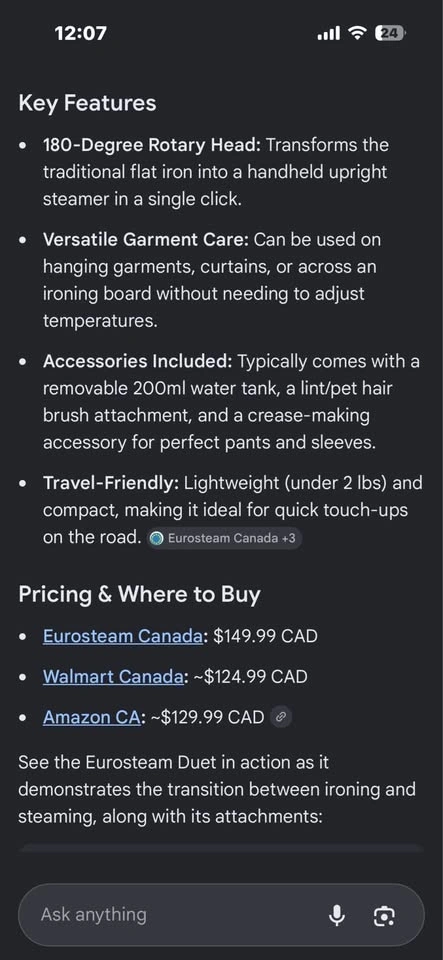
Task: Open the Walmart Canada link
Action: (x=113, y=677)
